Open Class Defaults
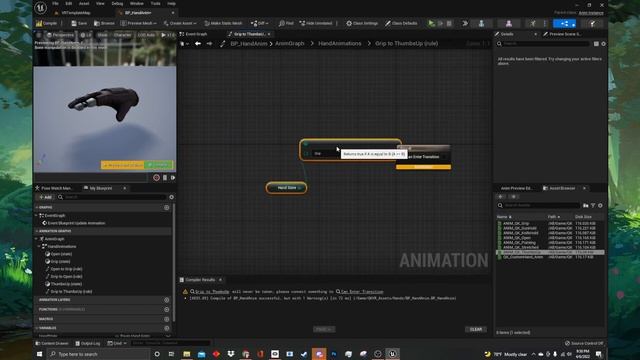This screenshot has height=360, width=640. pyautogui.click(x=401, y=24)
